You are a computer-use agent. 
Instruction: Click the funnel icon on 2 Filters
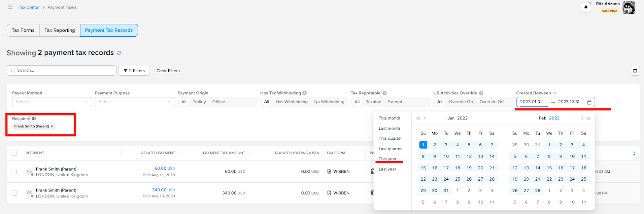[x=126, y=71]
